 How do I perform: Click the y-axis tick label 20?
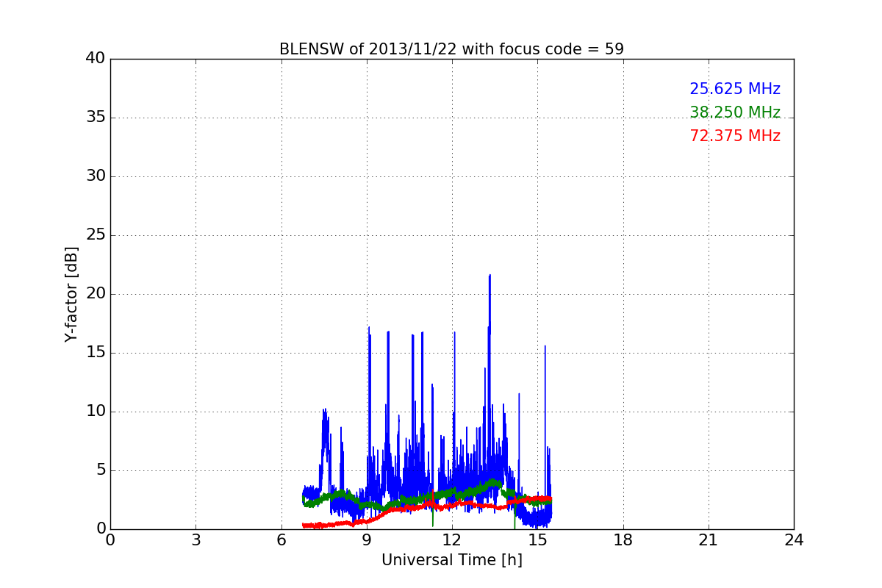tap(96, 294)
